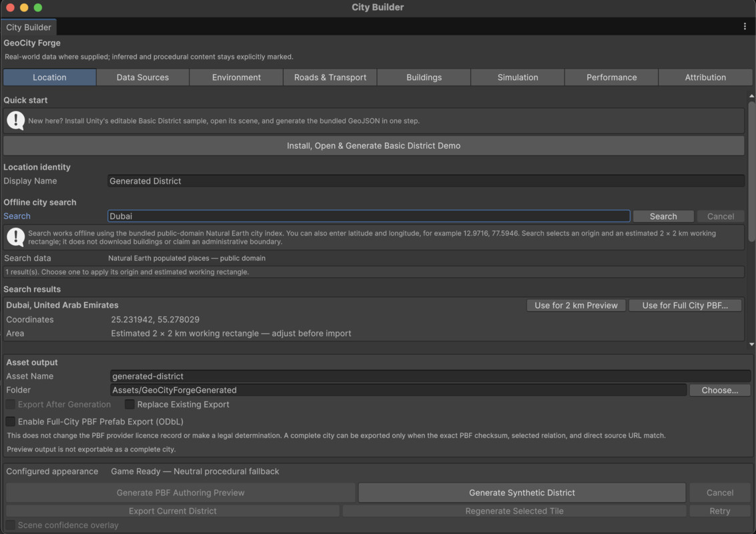
Task: Click Install, Open & Generate Basic District Demo
Action: (374, 146)
